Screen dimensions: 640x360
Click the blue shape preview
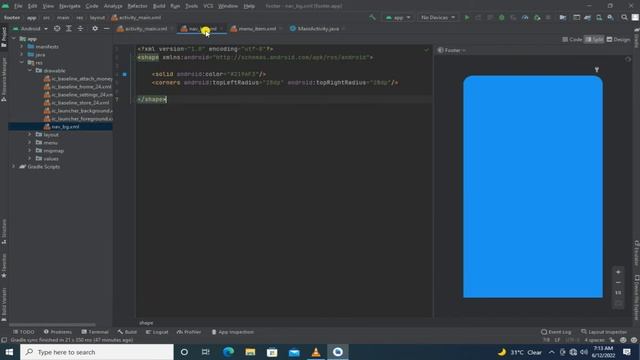point(533,187)
